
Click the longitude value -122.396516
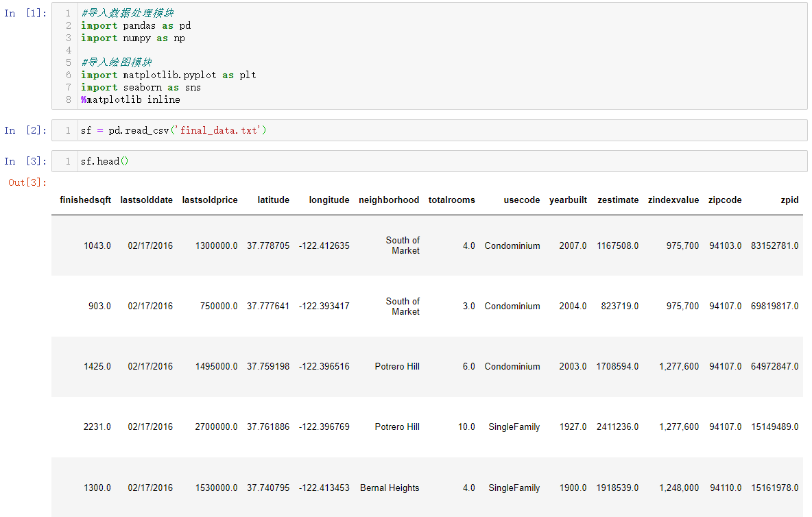[324, 366]
